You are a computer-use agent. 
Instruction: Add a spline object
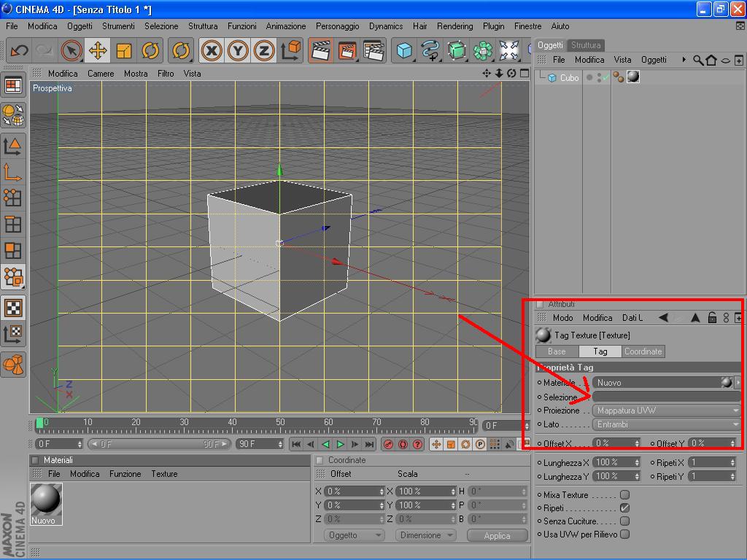pyautogui.click(x=430, y=50)
